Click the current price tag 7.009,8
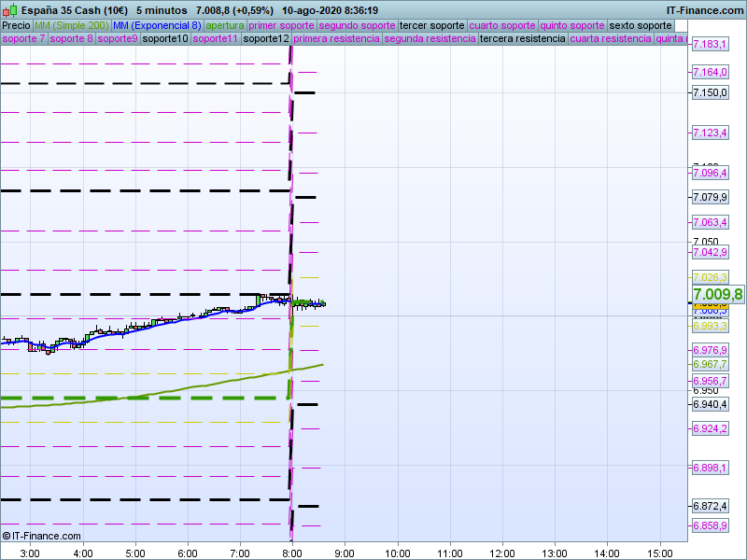 (x=717, y=295)
